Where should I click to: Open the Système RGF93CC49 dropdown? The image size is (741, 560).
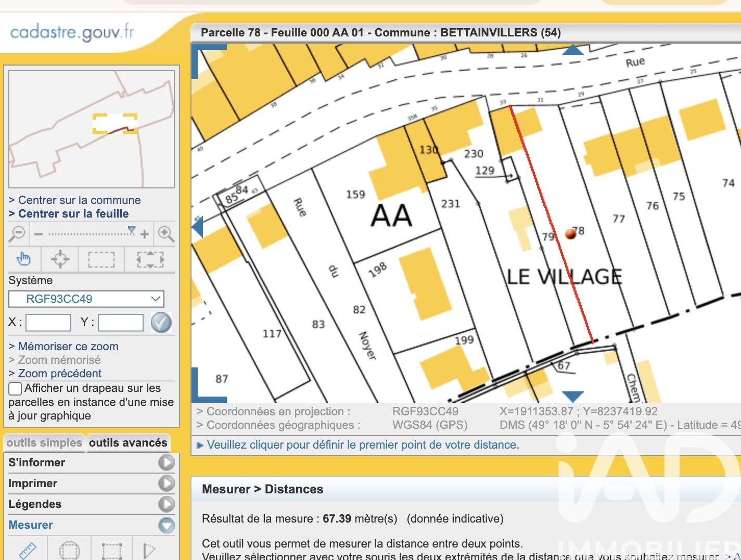coord(86,299)
